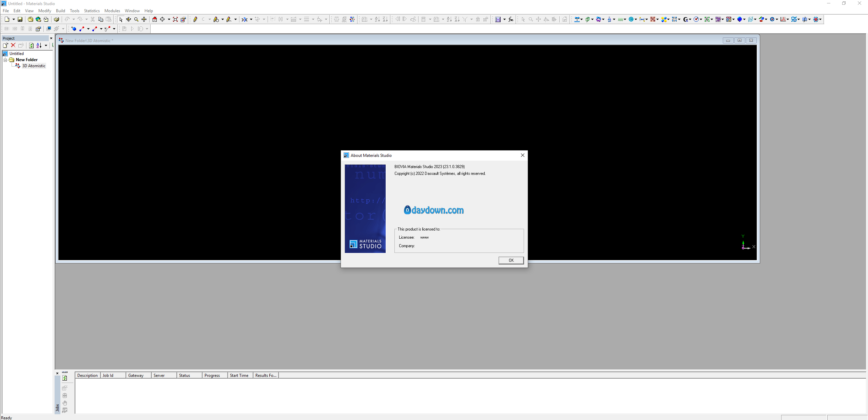The height and width of the screenshot is (420, 868).
Task: Click the fx Define Function icon
Action: (511, 19)
